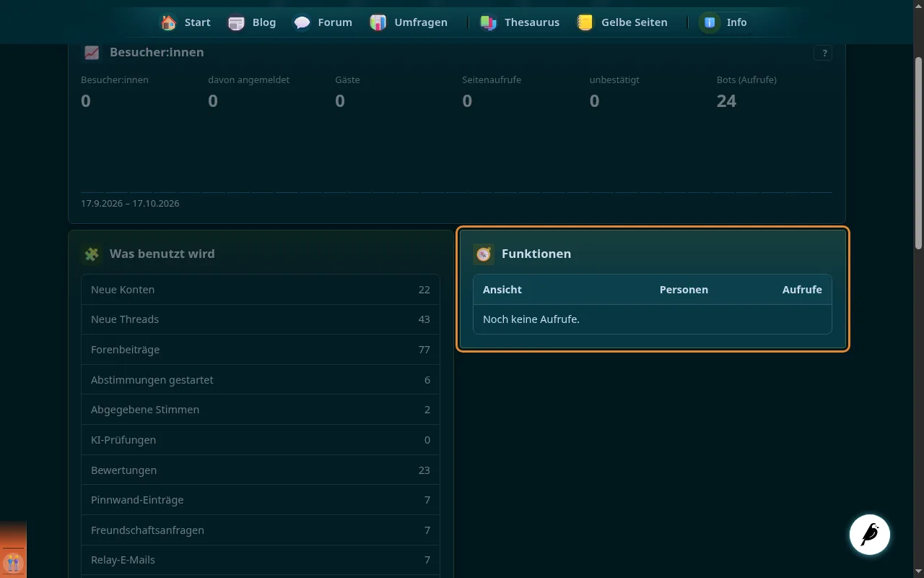
Task: Click the Gelbe Seiten notebook icon
Action: (x=585, y=22)
